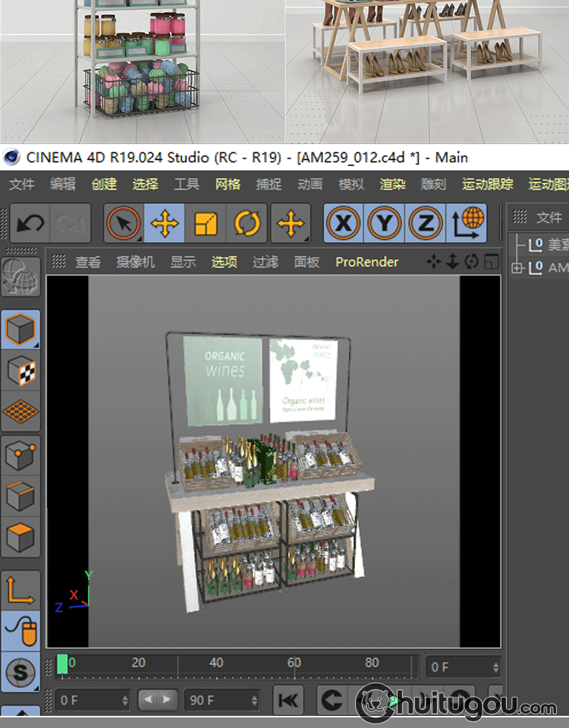
Task: Open the 创建 (Create) menu
Action: point(104,184)
